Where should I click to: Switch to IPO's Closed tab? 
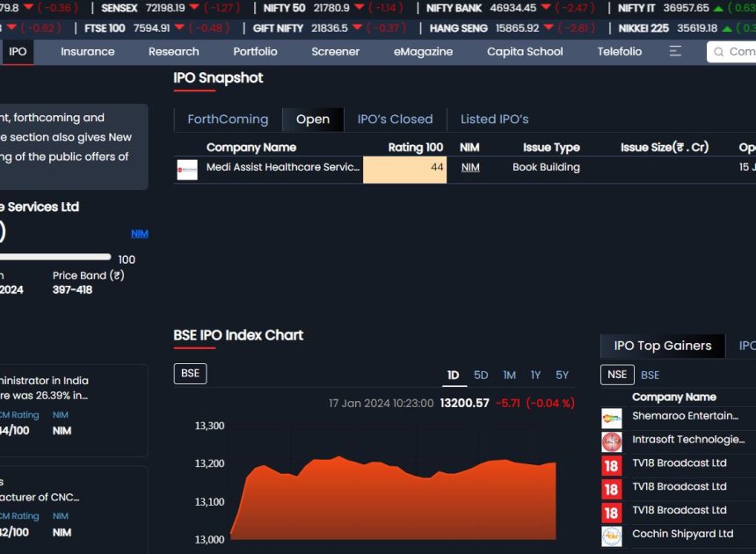(395, 119)
